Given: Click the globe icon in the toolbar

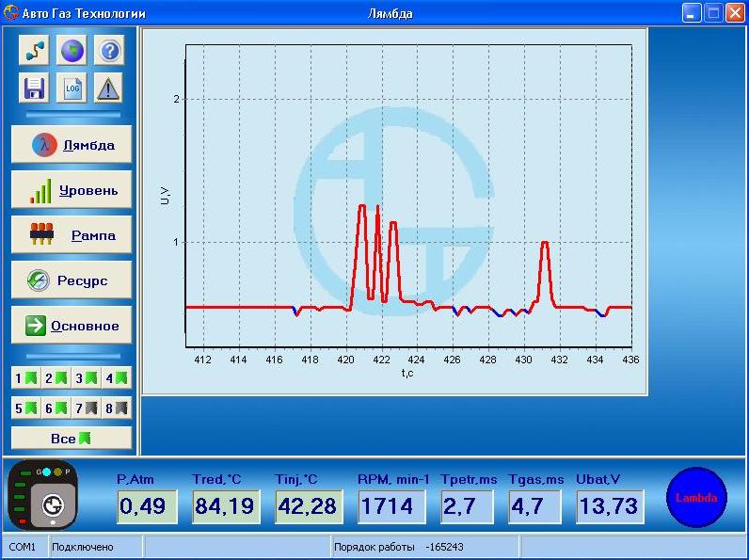Looking at the screenshot, I should click(72, 51).
